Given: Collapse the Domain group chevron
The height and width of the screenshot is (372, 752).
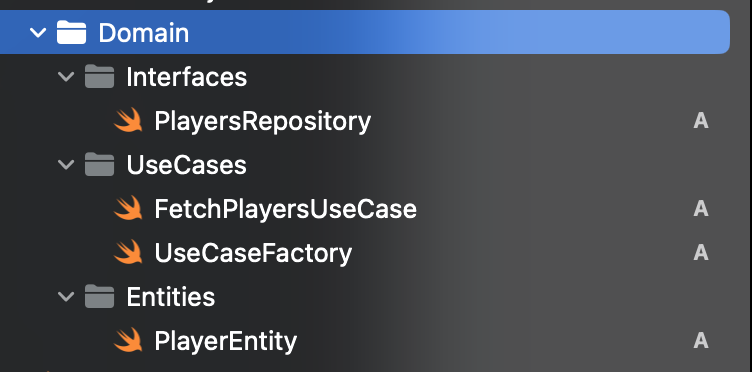Looking at the screenshot, I should [x=38, y=33].
